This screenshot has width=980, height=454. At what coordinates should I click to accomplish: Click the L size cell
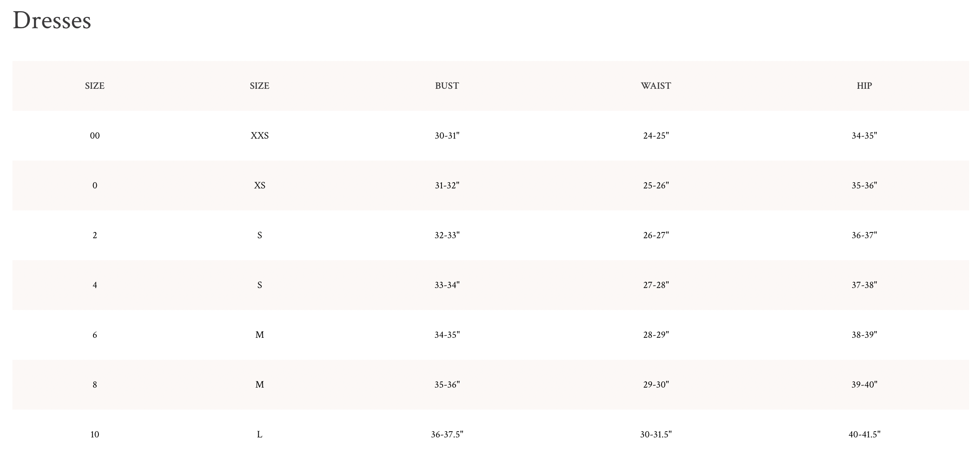click(x=260, y=434)
